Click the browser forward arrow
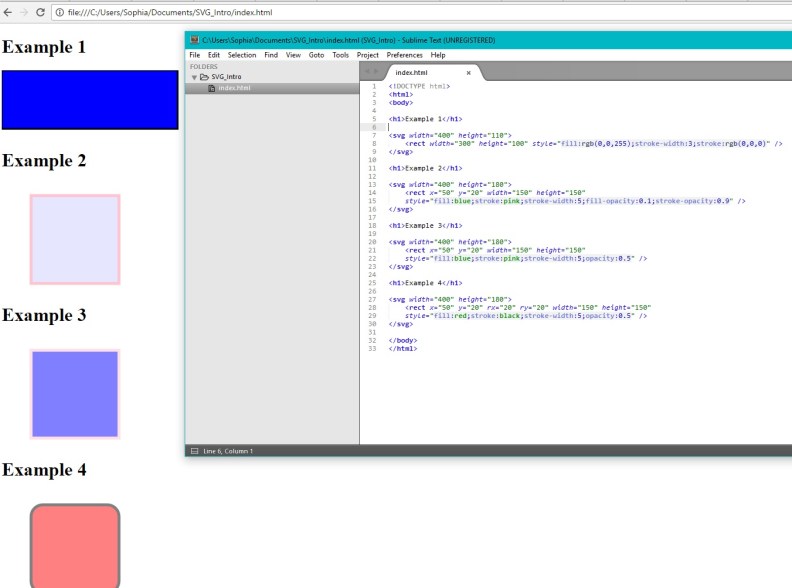Viewport: 792px width, 588px height. [23, 12]
